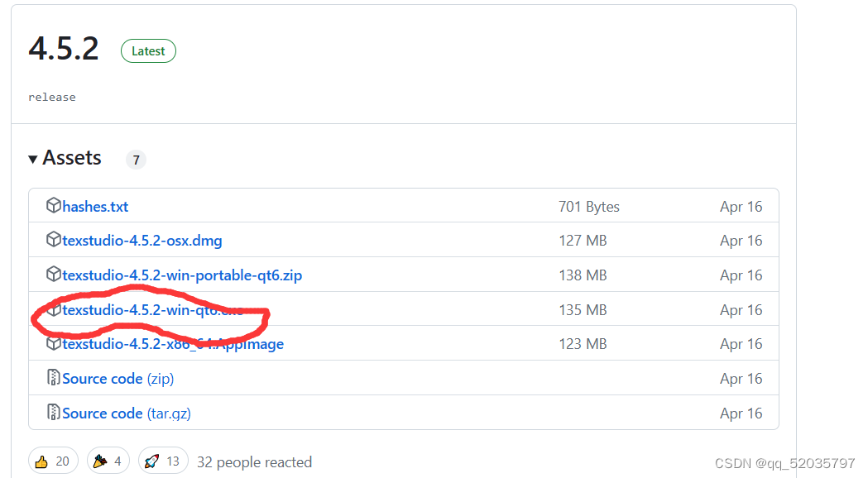This screenshot has width=868, height=478.
Task: Collapse the Assets section triangle
Action: pyautogui.click(x=32, y=160)
